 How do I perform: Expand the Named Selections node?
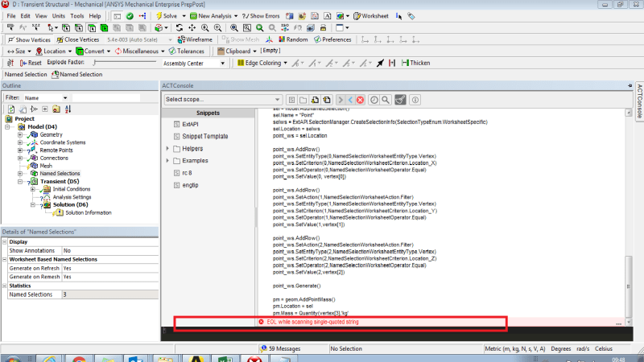(x=20, y=174)
